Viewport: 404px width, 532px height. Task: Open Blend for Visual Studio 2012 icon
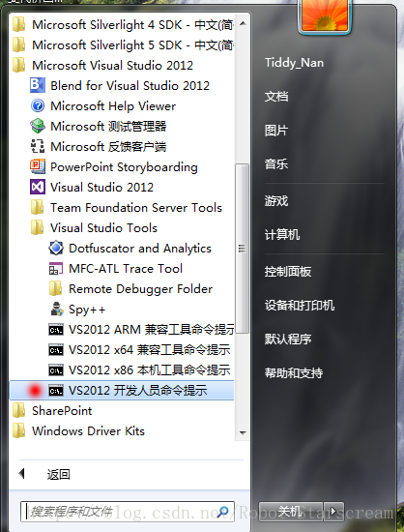tap(38, 85)
